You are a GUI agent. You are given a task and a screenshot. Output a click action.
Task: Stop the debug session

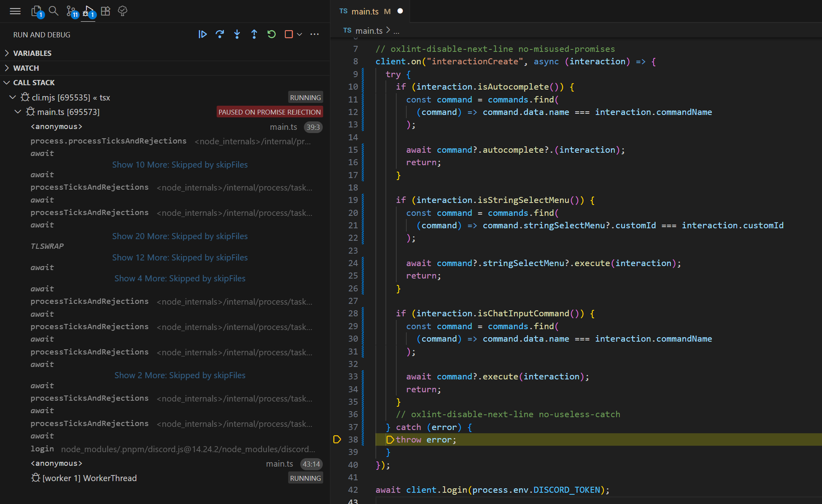coord(289,35)
